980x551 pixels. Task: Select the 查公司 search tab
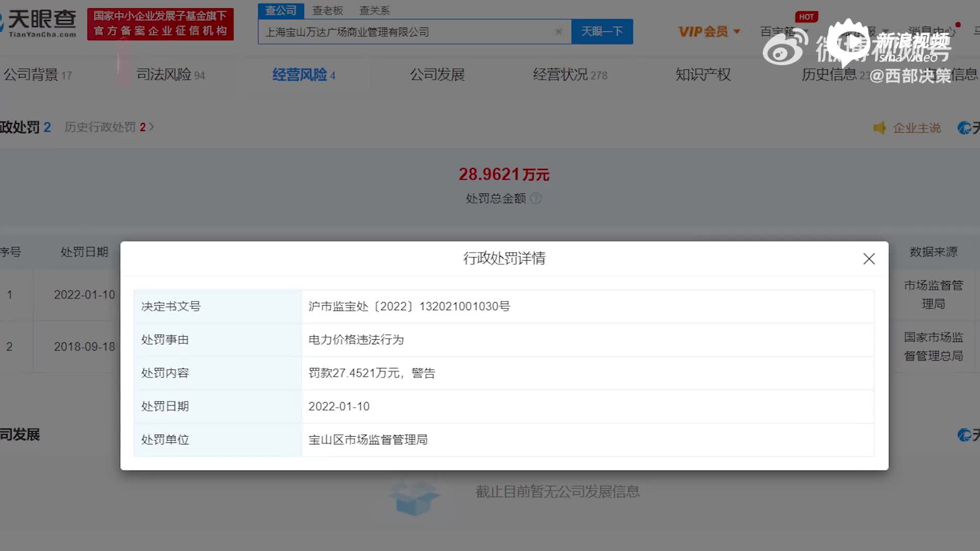tap(281, 10)
